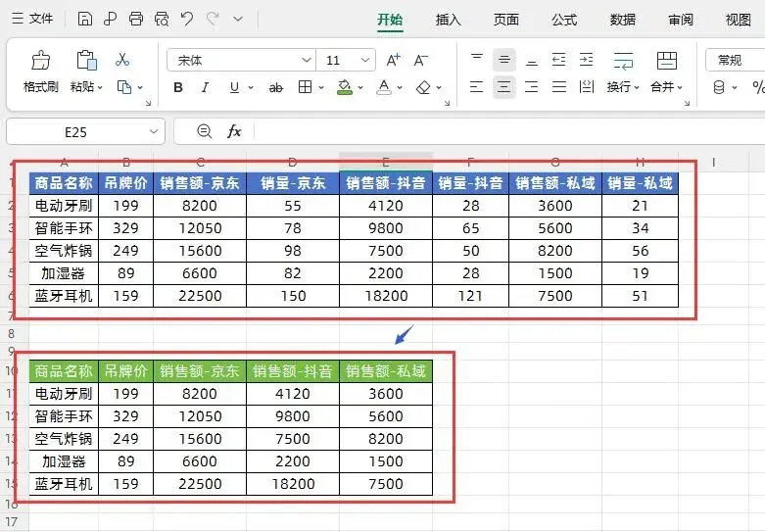Expand the Copy dropdown arrow
The height and width of the screenshot is (532, 765).
click(140, 88)
